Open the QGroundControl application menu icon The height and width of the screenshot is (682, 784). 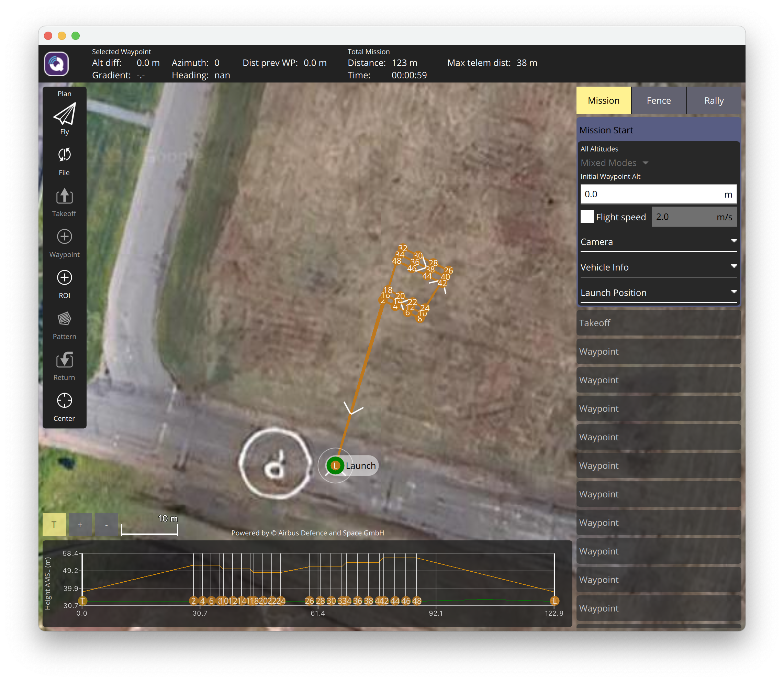56,64
